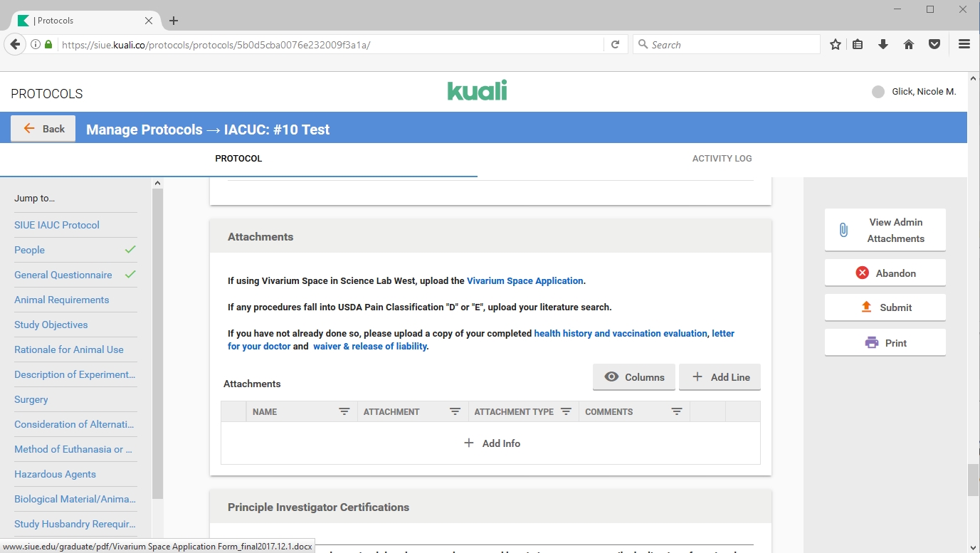
Task: Open the Vivarium Space Application link
Action: pos(525,280)
